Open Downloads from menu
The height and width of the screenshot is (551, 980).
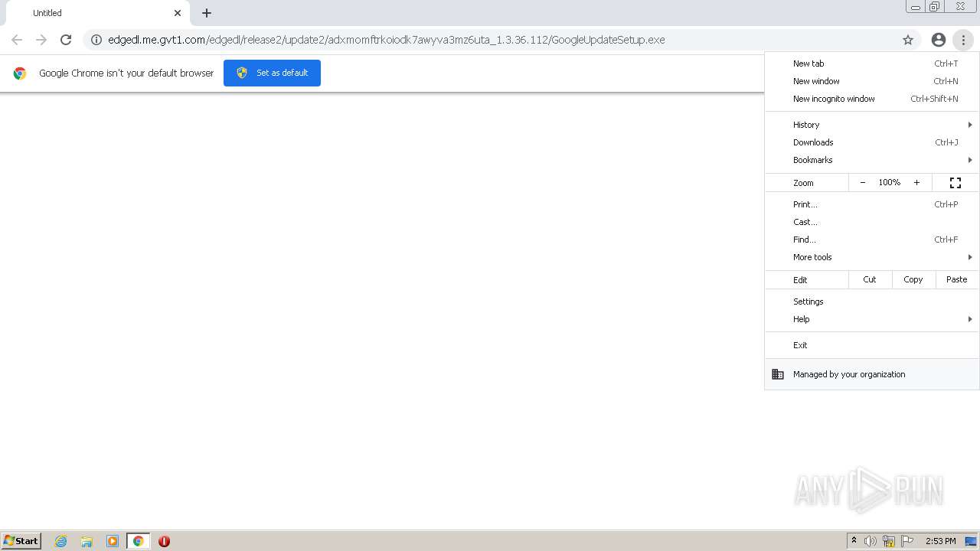872,142
